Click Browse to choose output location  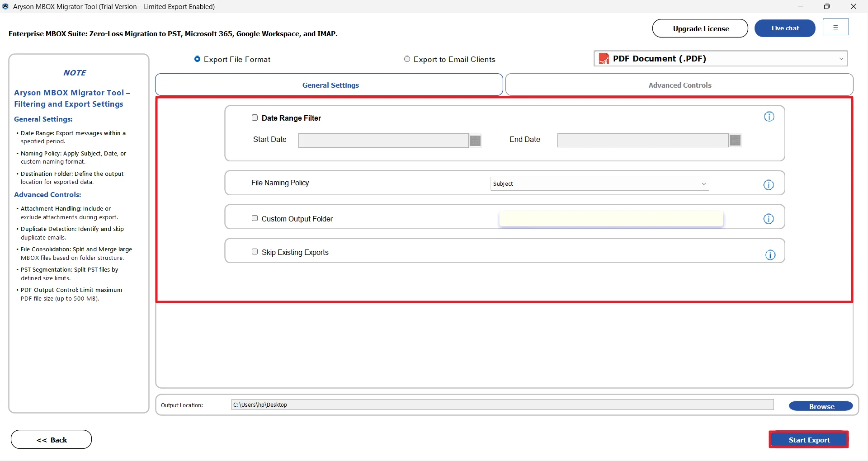[x=821, y=406]
